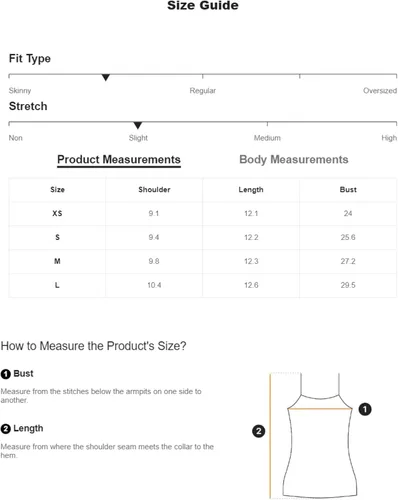Image resolution: width=398 pixels, height=500 pixels.
Task: Select the Product Measurements tab
Action: [119, 160]
